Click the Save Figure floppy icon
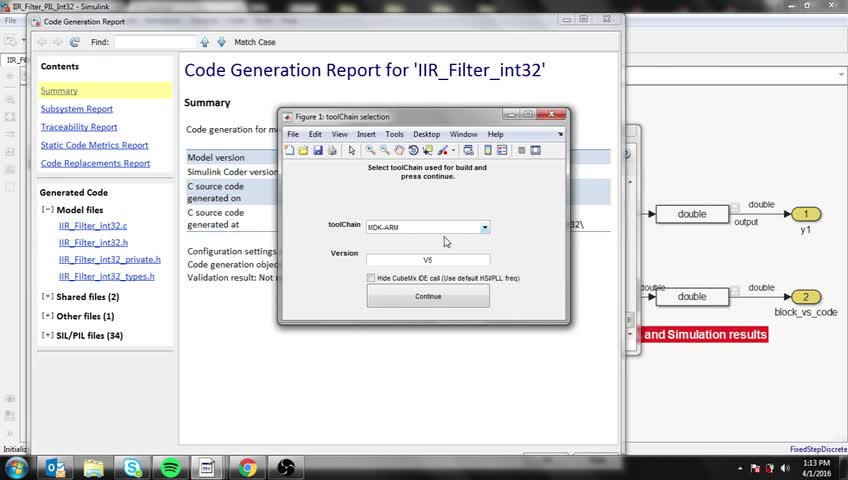 point(317,150)
